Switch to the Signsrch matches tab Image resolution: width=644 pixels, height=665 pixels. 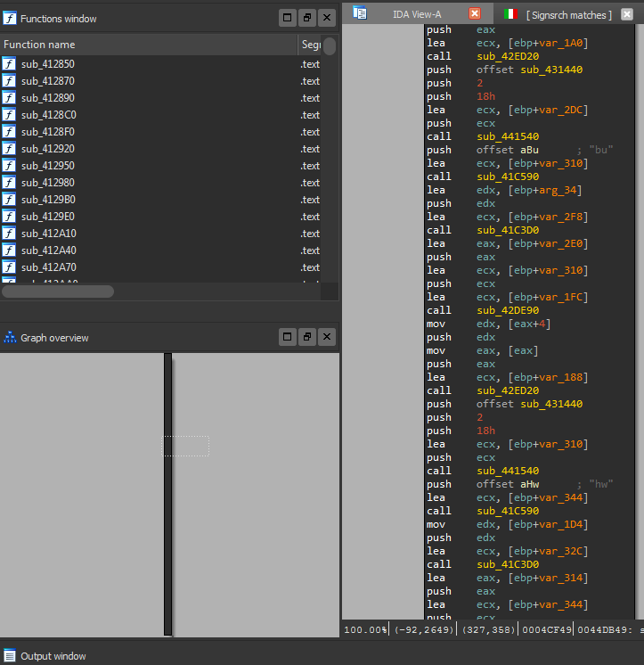[x=568, y=15]
